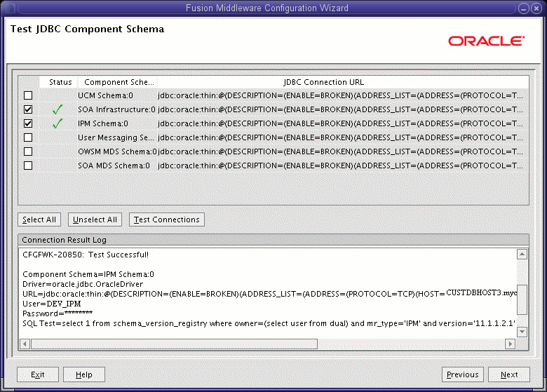Click the log's vertical scrollbar thumb
This screenshot has width=547, height=392.
coord(522,300)
